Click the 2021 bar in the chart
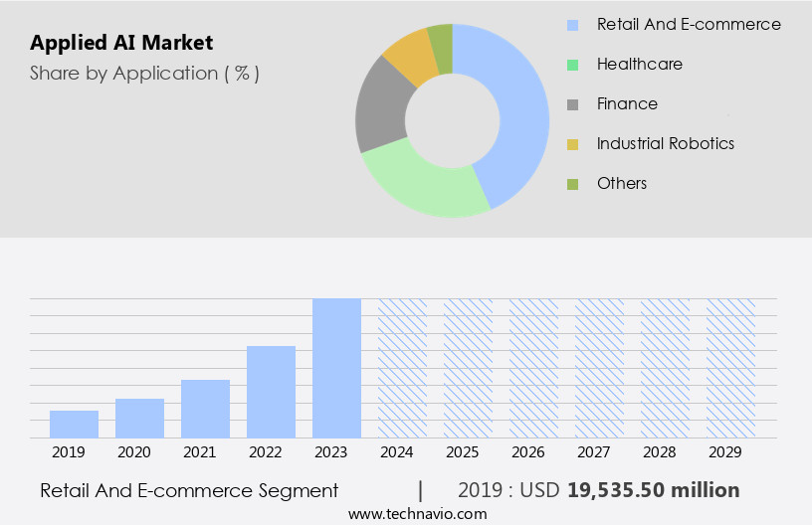Image resolution: width=812 pixels, height=525 pixels. [205, 409]
